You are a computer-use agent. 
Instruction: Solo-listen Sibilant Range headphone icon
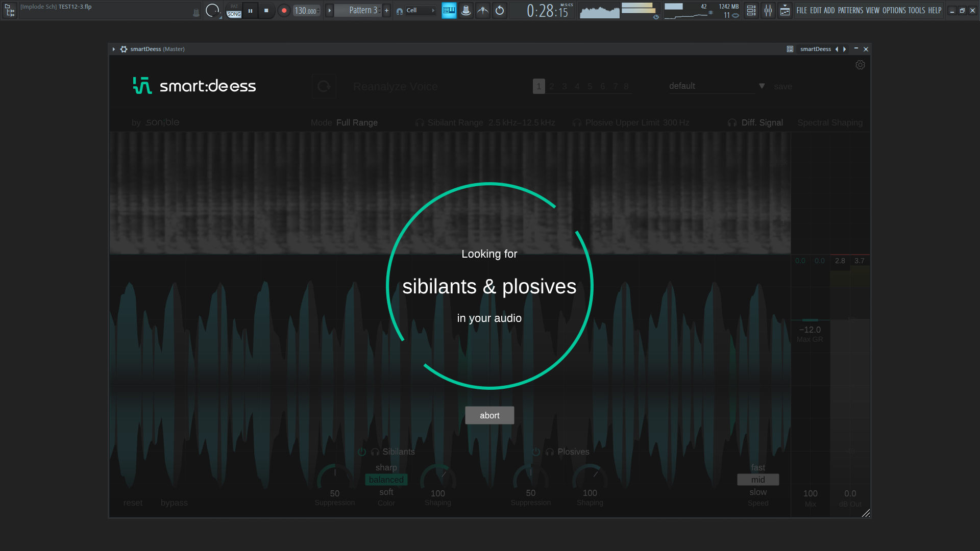(x=420, y=123)
